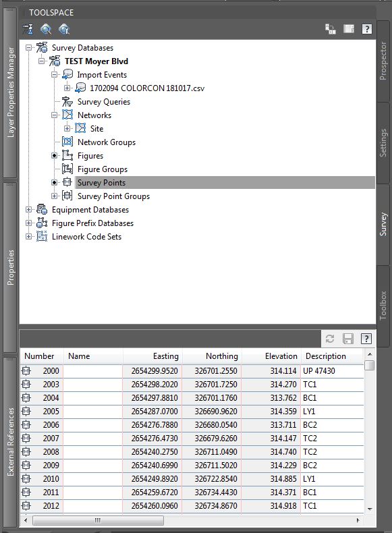
Task: Click the Figure Prefix Databases icon
Action: 42,223
